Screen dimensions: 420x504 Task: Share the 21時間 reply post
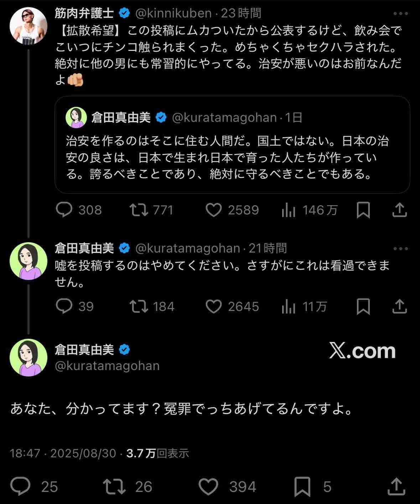(399, 306)
